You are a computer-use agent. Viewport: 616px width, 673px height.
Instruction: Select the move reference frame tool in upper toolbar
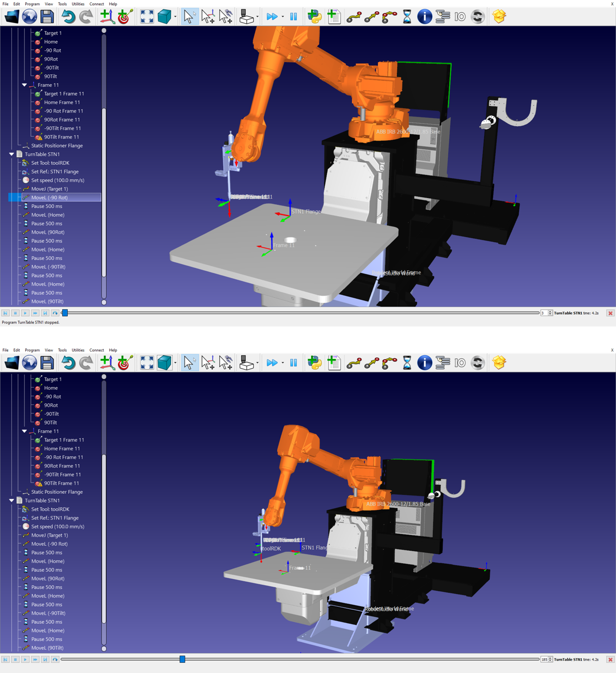pyautogui.click(x=207, y=16)
